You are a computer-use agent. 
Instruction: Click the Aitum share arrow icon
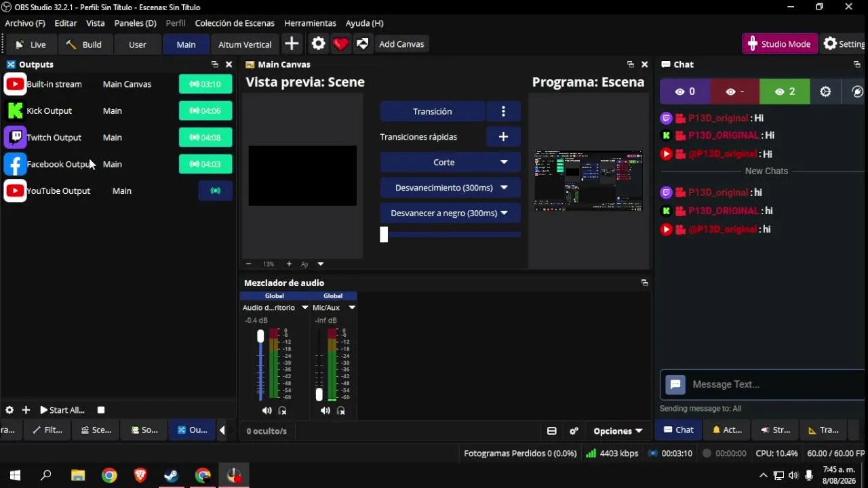pos(363,44)
